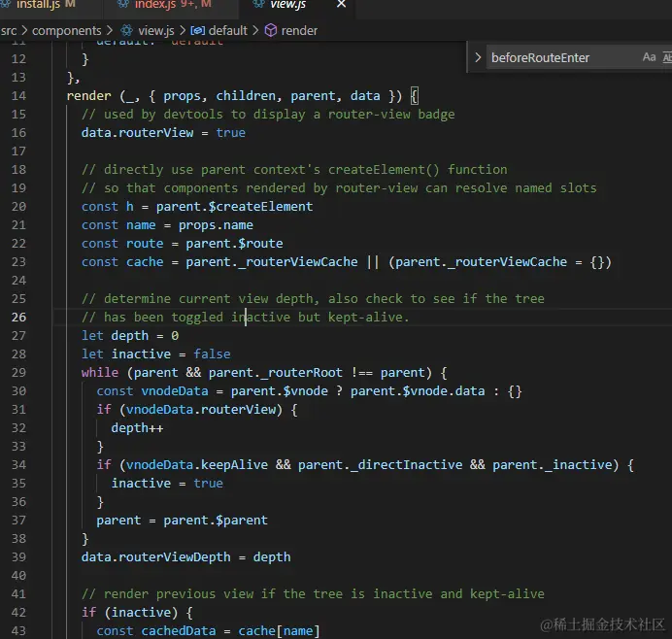This screenshot has height=639, width=672.
Task: Close the view.js tab
Action: (341, 4)
